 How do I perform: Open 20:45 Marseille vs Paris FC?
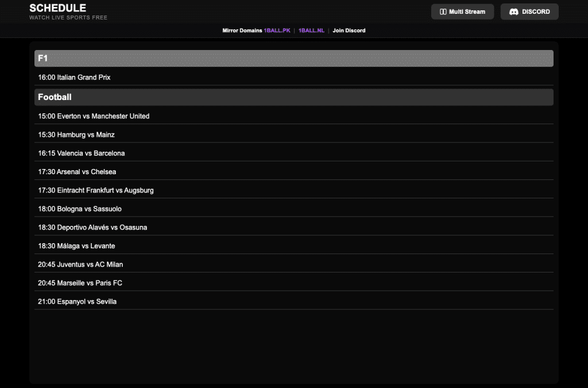click(294, 283)
